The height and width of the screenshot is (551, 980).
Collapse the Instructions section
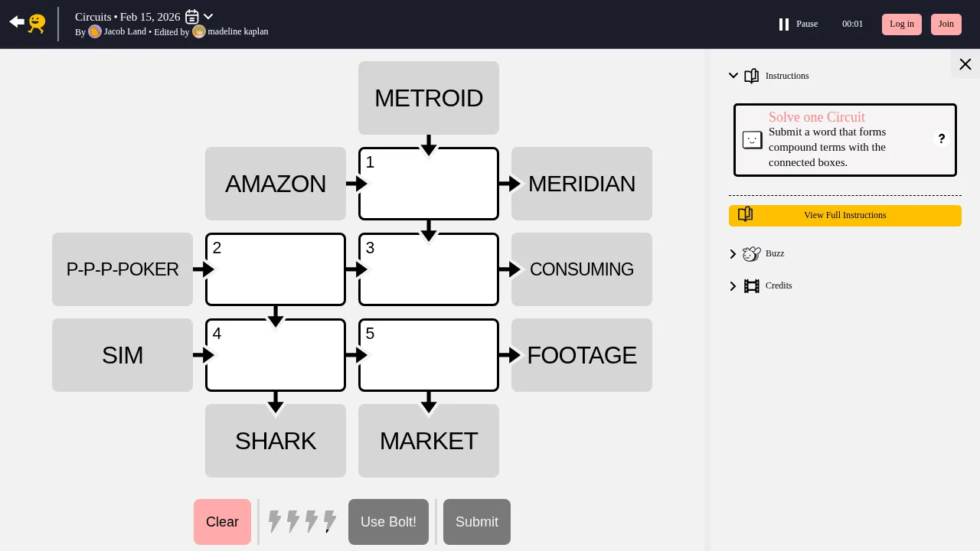(x=733, y=76)
